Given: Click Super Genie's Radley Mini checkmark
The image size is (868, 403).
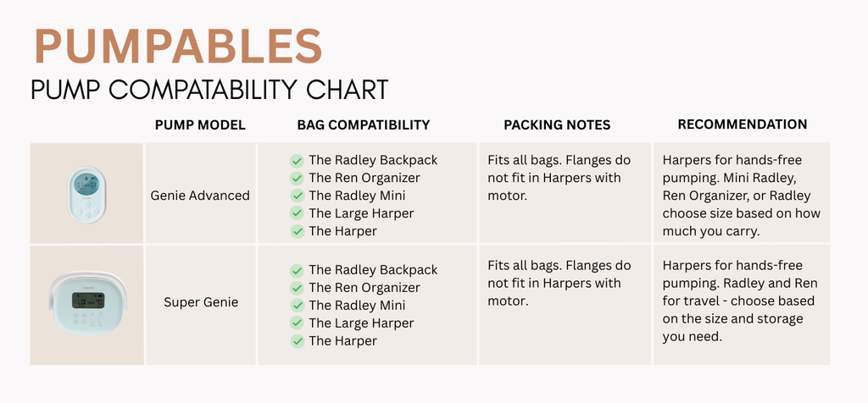Looking at the screenshot, I should [x=298, y=306].
